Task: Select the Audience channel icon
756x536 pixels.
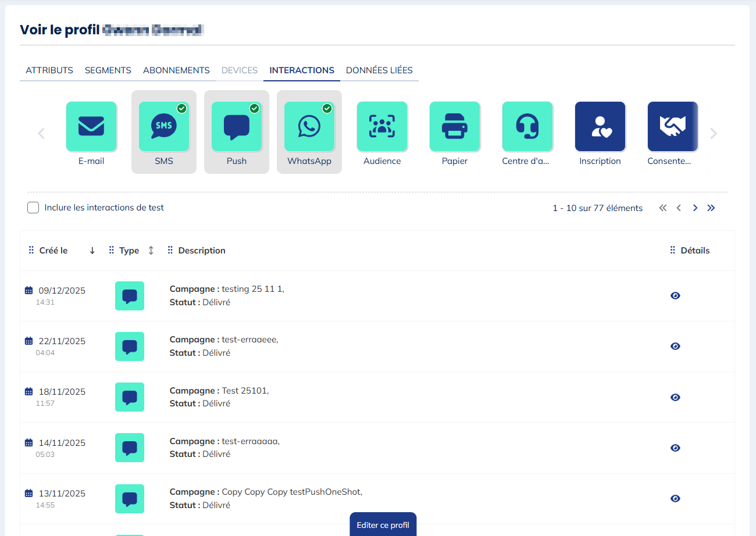Action: [382, 127]
